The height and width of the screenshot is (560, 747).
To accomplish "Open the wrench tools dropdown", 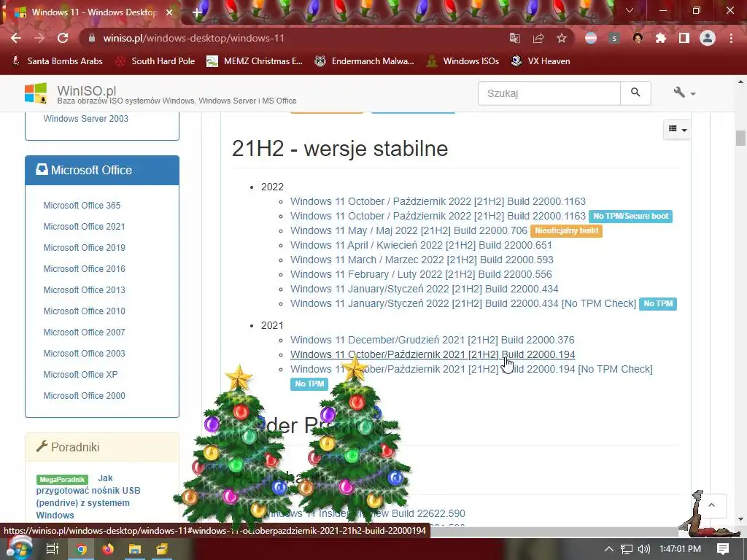I will coord(684,93).
